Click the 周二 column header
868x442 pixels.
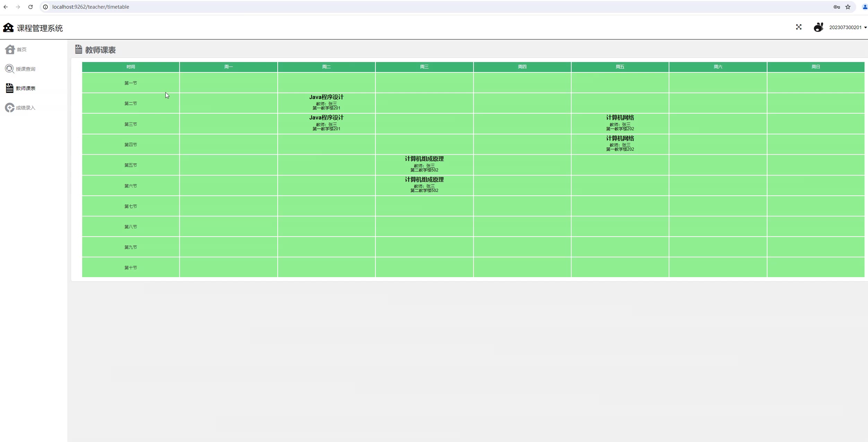[x=326, y=67]
